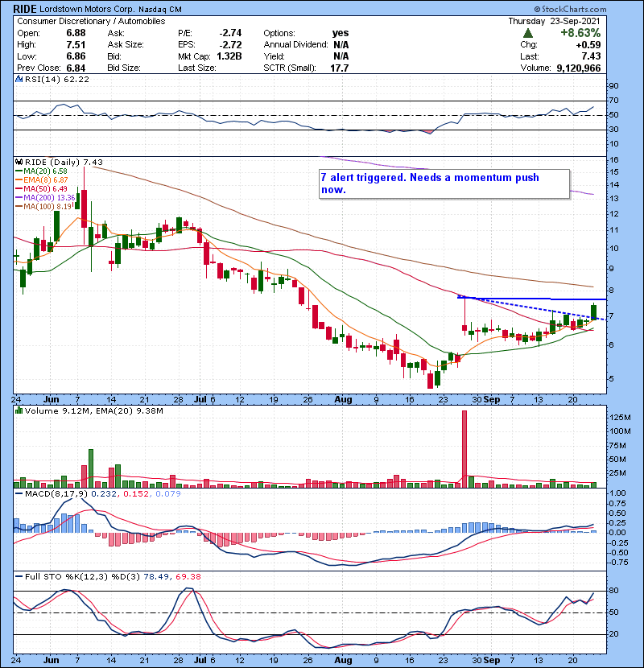Click the 1.00 tick on the MACD axis
The width and height of the screenshot is (644, 668).
[618, 493]
